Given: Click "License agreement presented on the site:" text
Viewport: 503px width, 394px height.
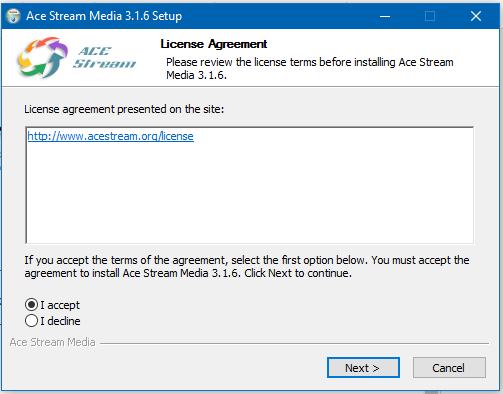Looking at the screenshot, I should (x=124, y=109).
